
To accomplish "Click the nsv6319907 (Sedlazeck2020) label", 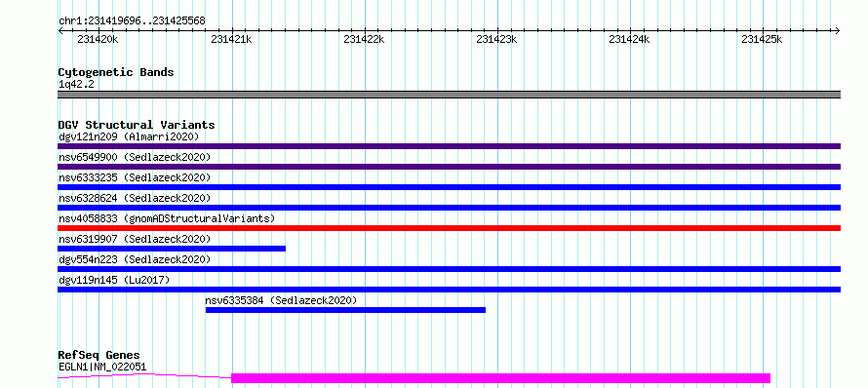I will click(135, 239).
